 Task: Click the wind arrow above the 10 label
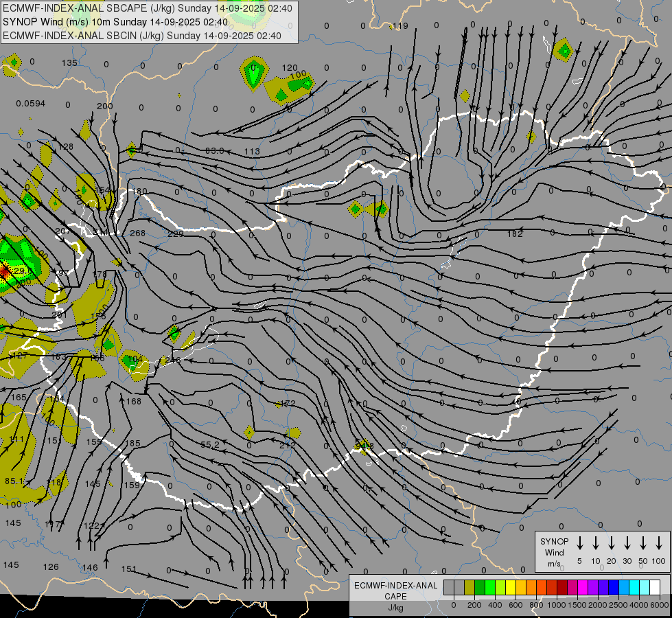(595, 543)
